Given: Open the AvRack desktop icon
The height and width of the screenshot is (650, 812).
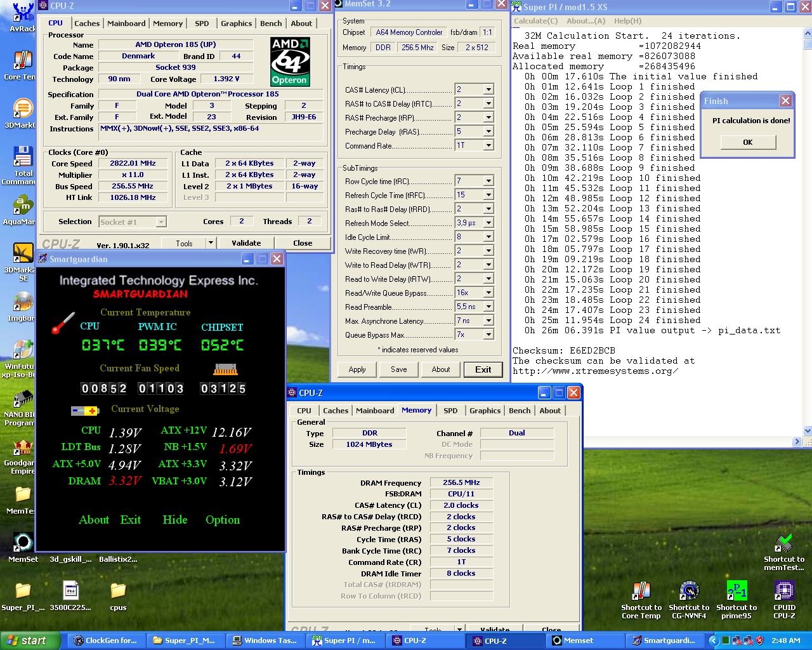Looking at the screenshot, I should pos(23,11).
